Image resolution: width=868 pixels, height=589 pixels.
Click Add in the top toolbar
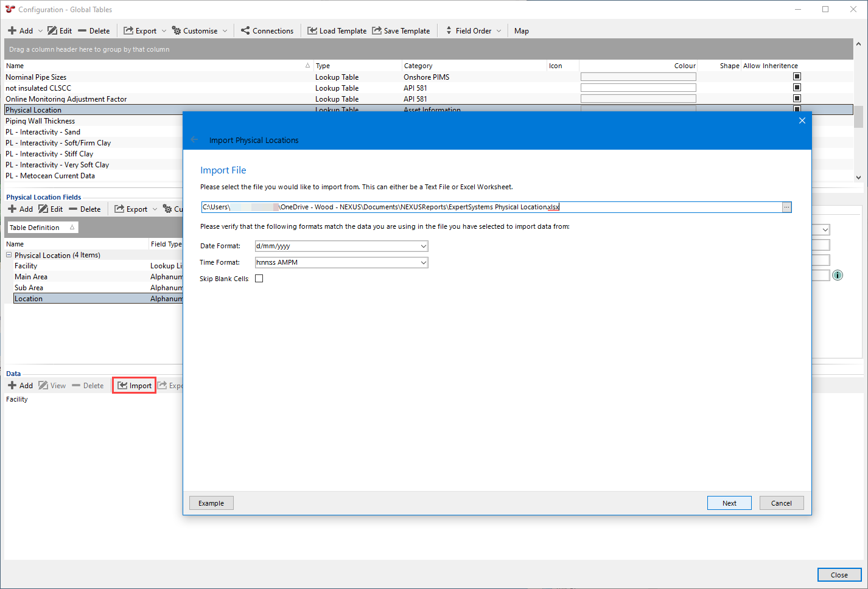click(21, 30)
